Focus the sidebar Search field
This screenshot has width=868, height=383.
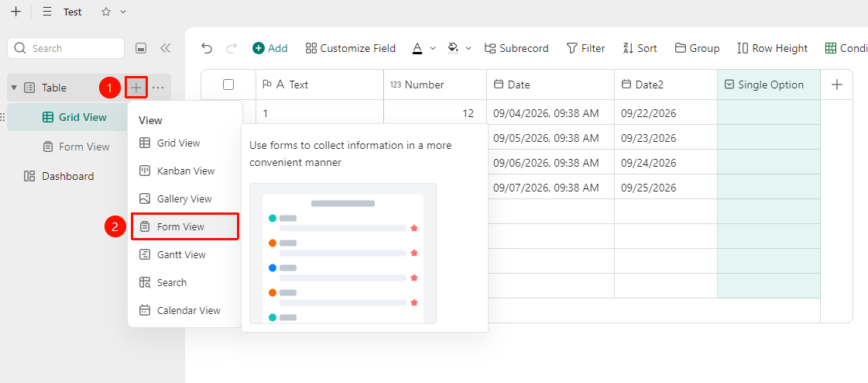pyautogui.click(x=66, y=48)
